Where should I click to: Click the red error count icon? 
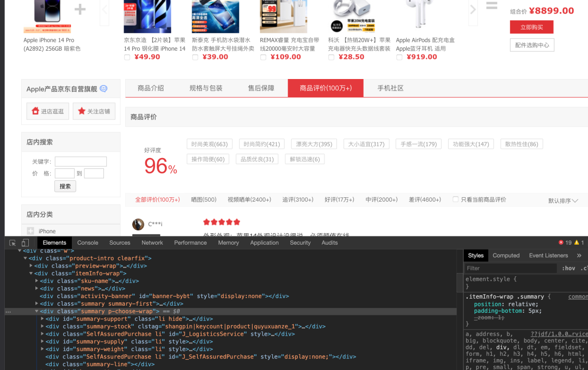coord(561,242)
